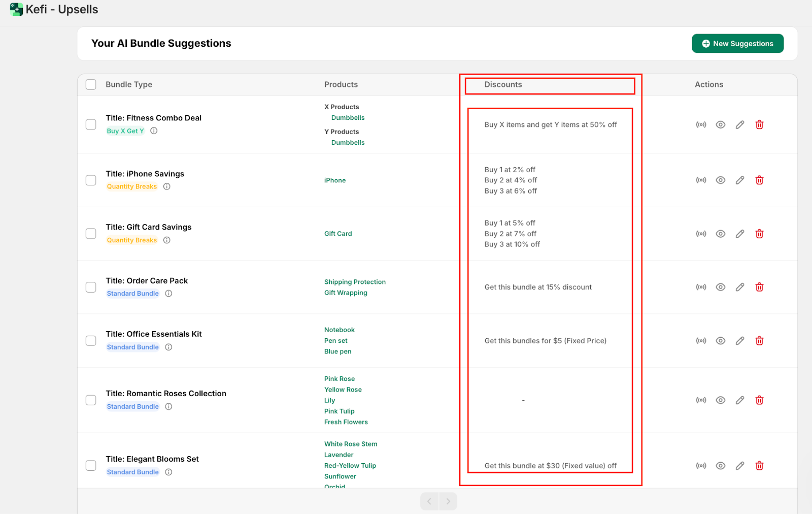Click the Kefi app logo

(x=16, y=9)
